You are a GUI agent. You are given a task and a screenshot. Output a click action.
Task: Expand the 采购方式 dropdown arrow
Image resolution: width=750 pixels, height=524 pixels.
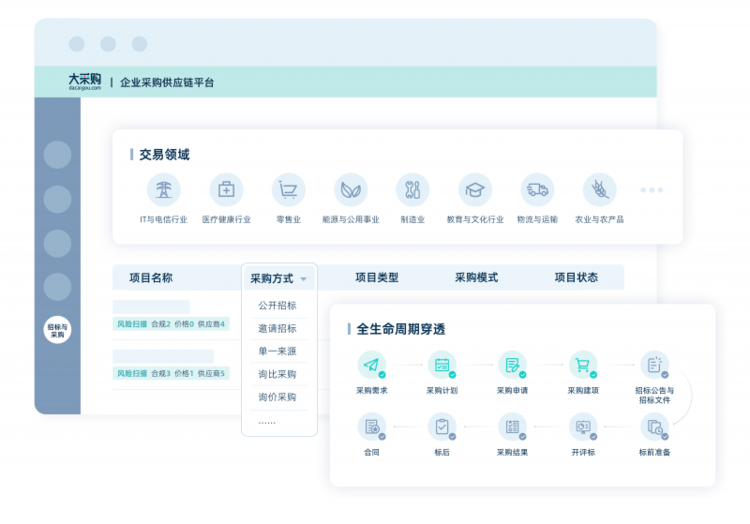click(303, 279)
